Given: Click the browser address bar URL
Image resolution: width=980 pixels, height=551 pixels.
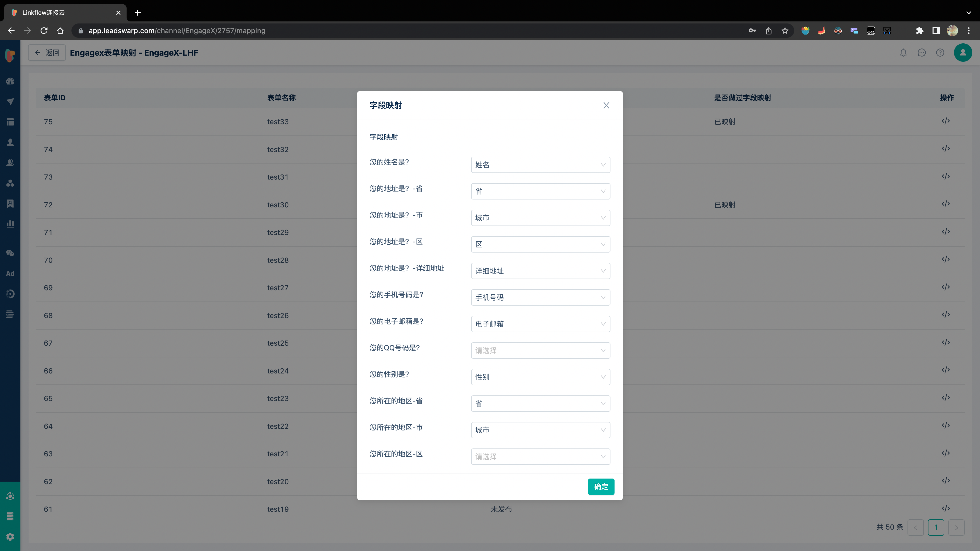Looking at the screenshot, I should (x=177, y=30).
